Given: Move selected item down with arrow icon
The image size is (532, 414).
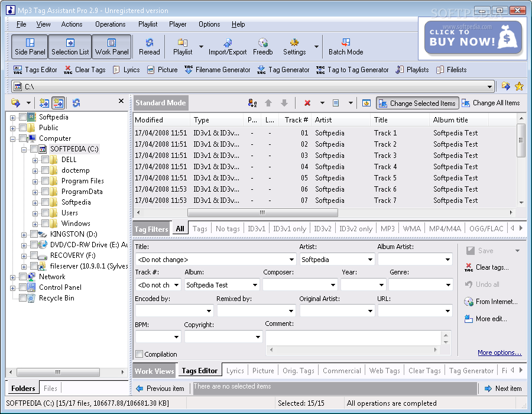Looking at the screenshot, I should pyautogui.click(x=284, y=103).
